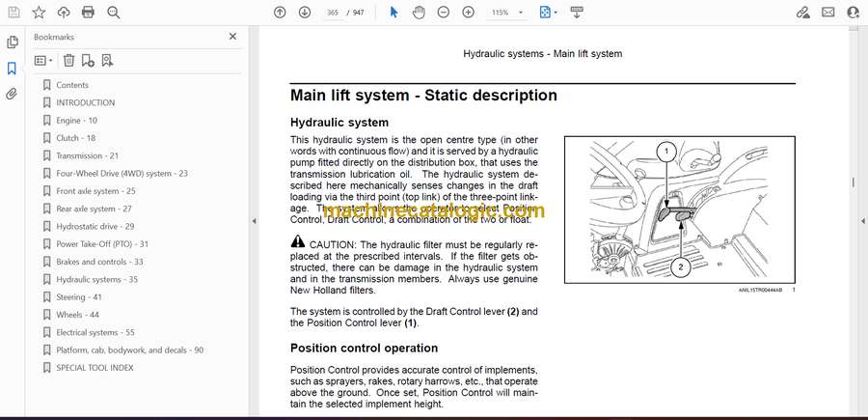
Task: Expand the bookmark options menu dropdown
Action: [x=43, y=60]
